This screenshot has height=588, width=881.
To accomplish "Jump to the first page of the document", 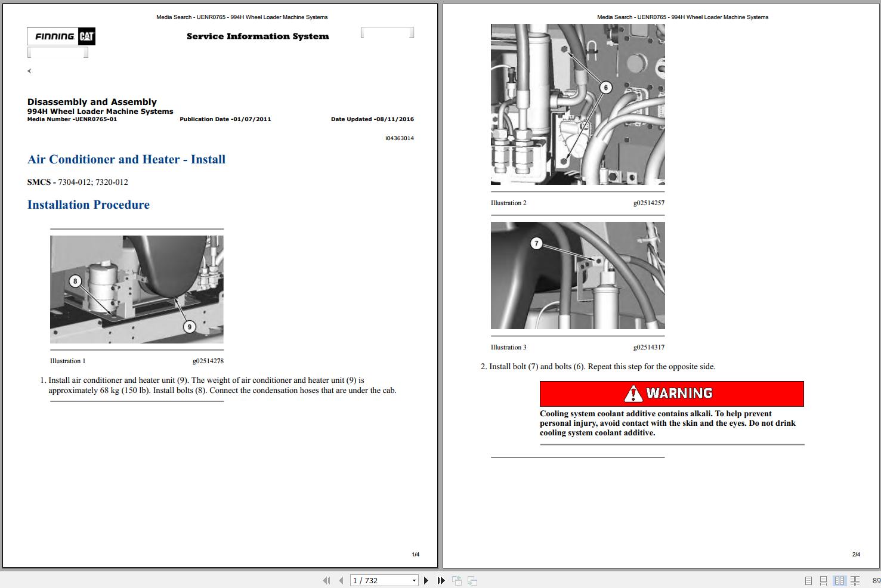I will (327, 580).
